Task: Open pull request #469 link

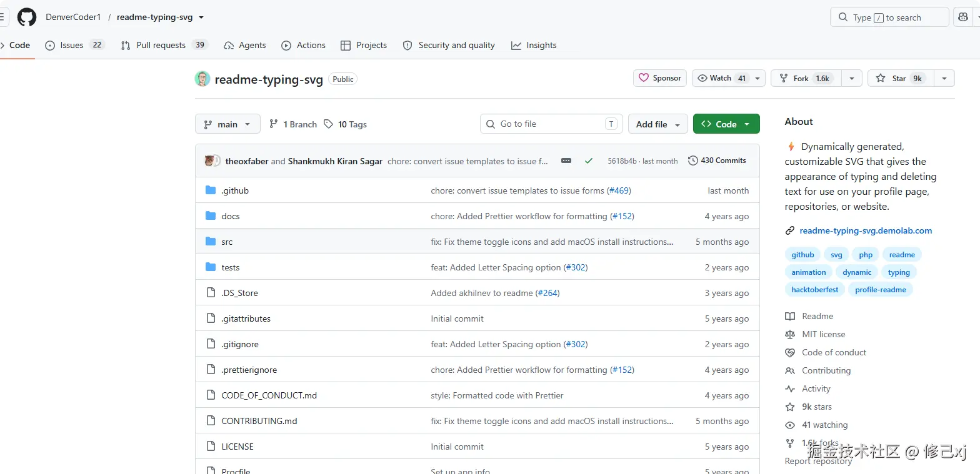Action: point(619,190)
